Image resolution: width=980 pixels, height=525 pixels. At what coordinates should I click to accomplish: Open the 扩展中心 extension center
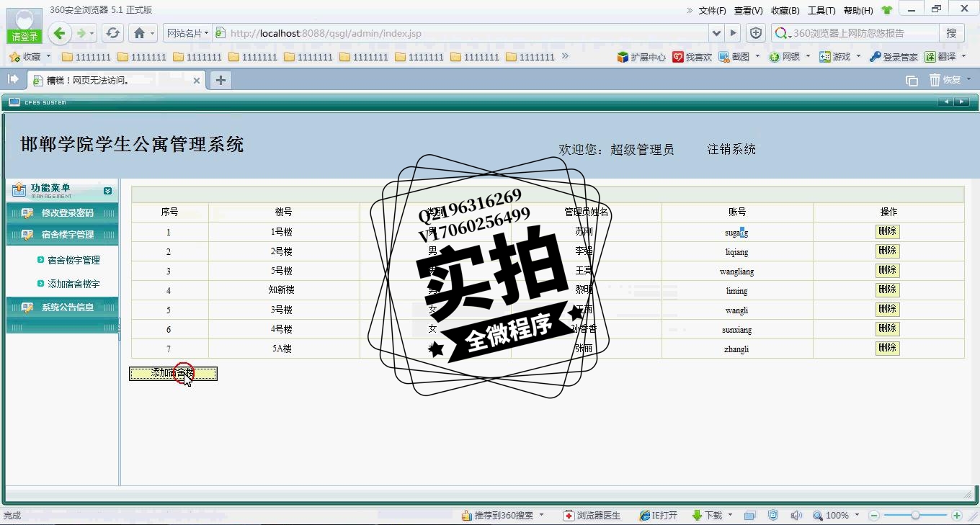coord(641,57)
